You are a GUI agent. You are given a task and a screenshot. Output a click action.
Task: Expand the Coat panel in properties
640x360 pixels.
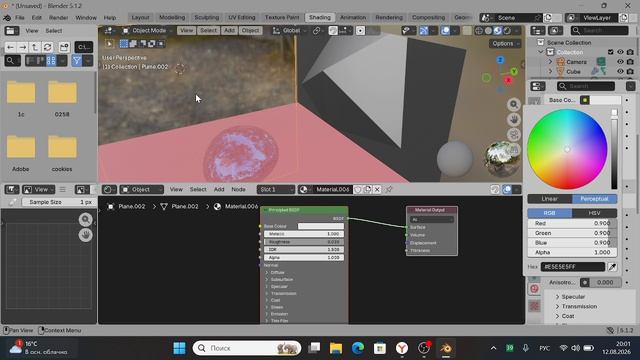tap(565, 316)
